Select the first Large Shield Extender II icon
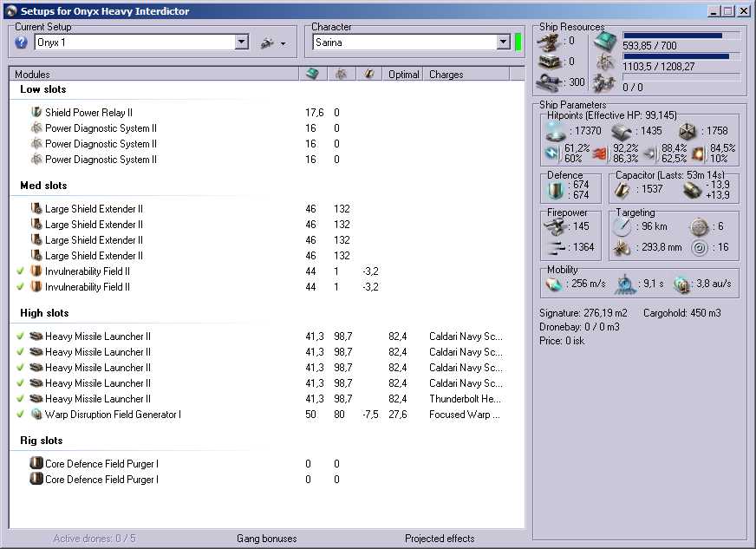This screenshot has width=756, height=549. (36, 209)
